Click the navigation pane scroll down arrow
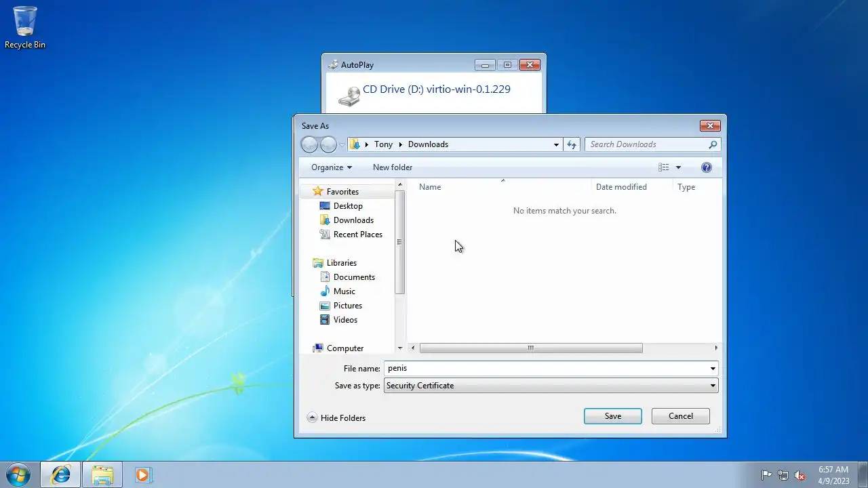 coord(400,348)
